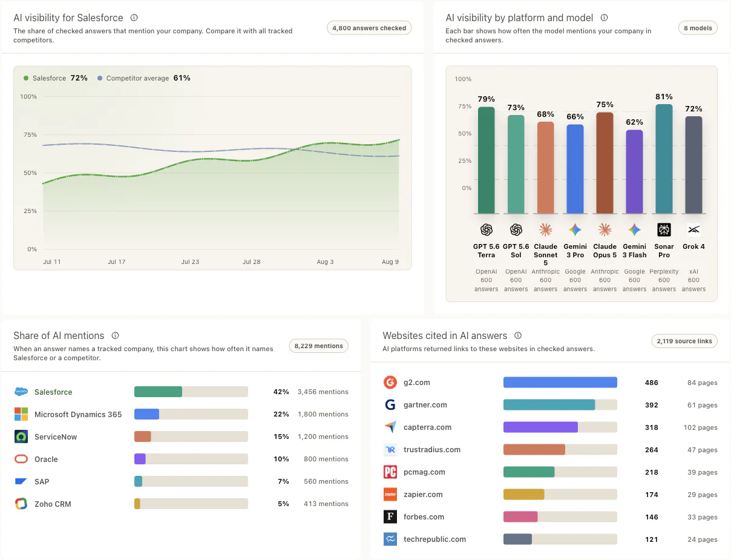Toggle the Salesforce legend entry in line chart
Viewport: 731px width, 560px height.
[55, 78]
